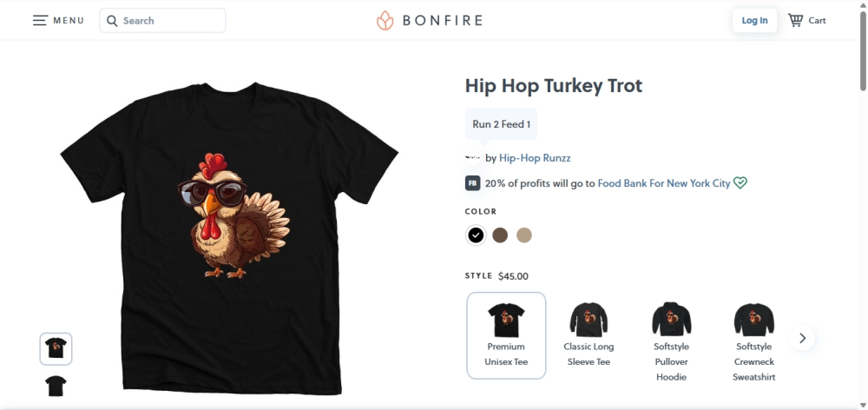The width and height of the screenshot is (868, 410).
Task: Open the shopping Cart icon
Action: click(x=795, y=21)
